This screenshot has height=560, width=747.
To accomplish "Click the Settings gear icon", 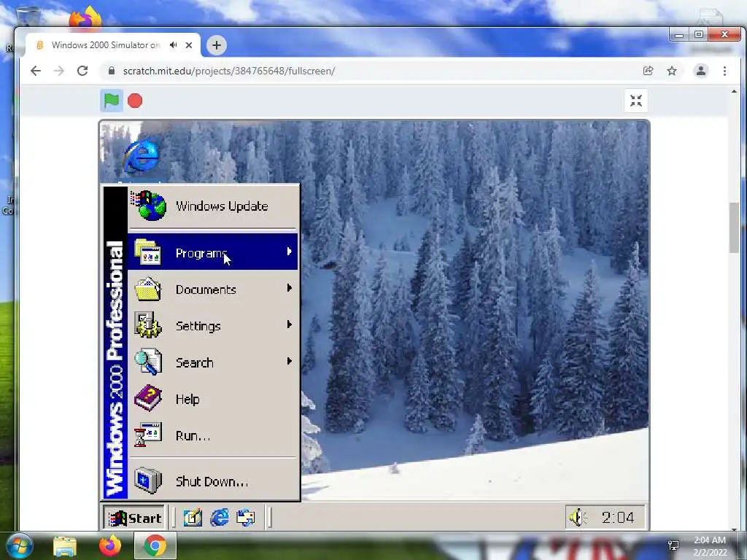I will coord(147,325).
